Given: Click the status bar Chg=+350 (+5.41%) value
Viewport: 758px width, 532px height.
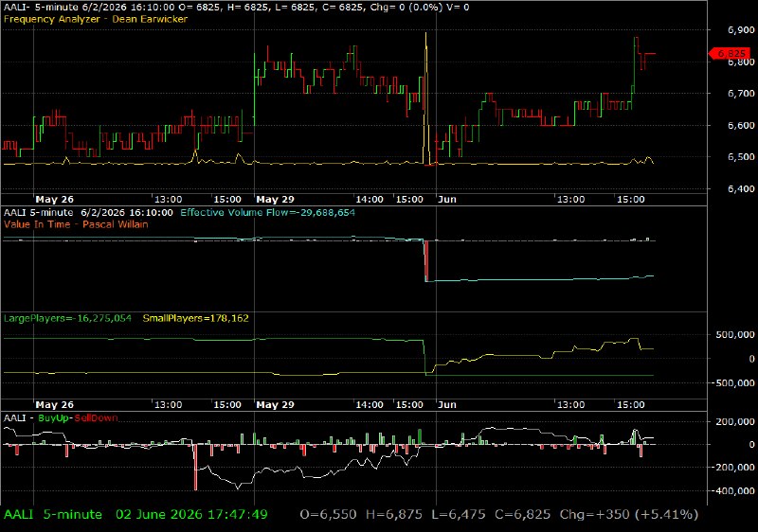Looking at the screenshot, I should tap(629, 515).
